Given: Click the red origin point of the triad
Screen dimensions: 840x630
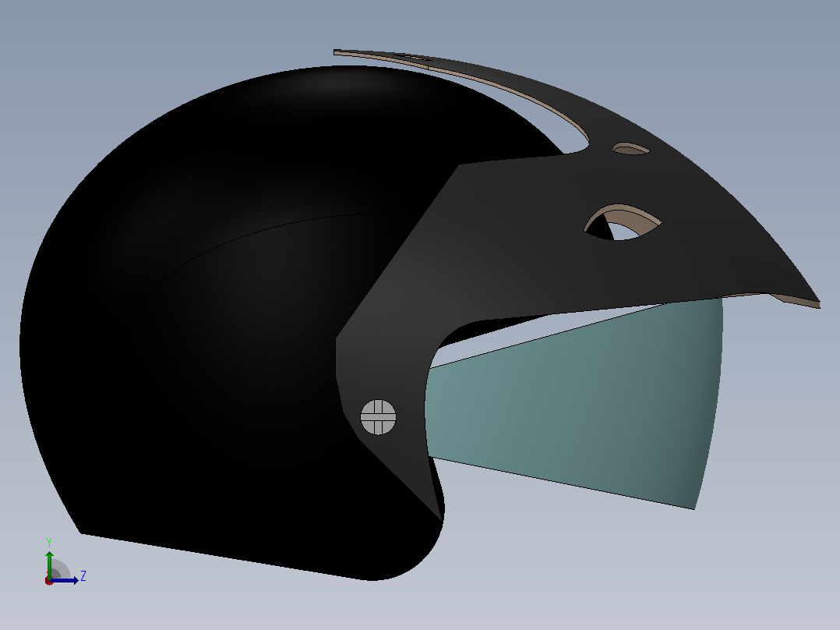Looking at the screenshot, I should (x=49, y=581).
